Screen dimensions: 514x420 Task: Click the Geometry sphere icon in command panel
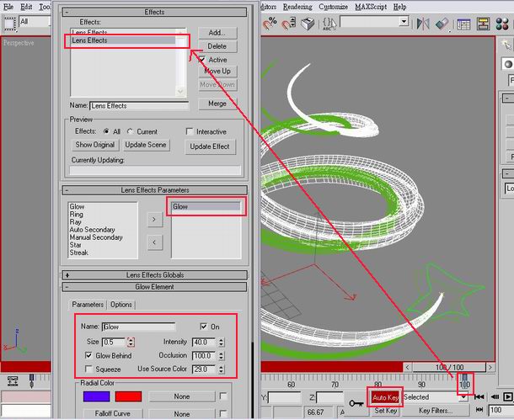coord(508,64)
